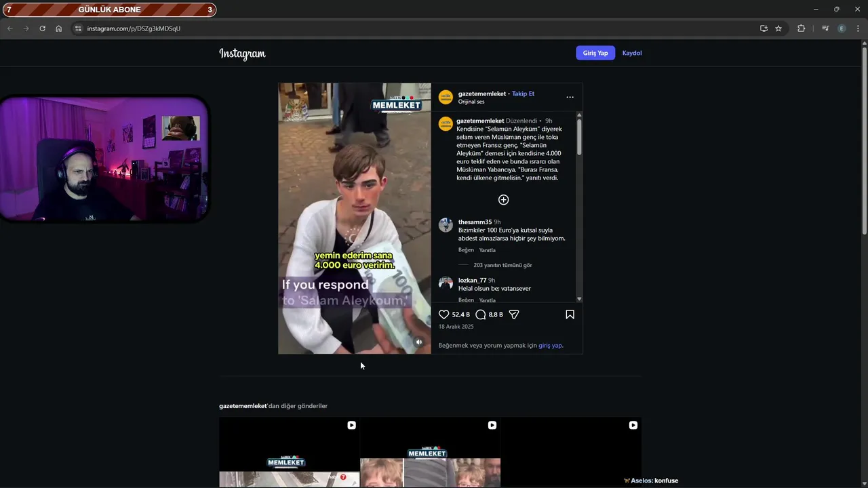Click the browser back arrow
Viewport: 868px width, 488px height.
[9, 28]
